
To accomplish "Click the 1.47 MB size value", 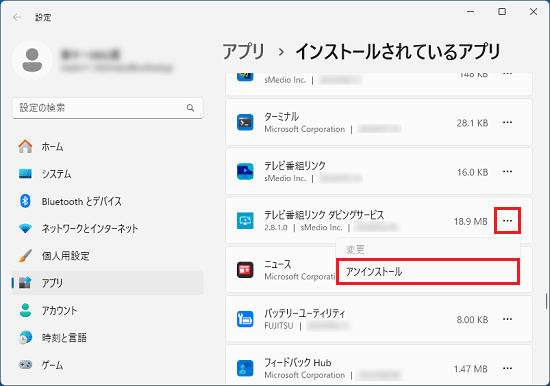I will (x=470, y=369).
